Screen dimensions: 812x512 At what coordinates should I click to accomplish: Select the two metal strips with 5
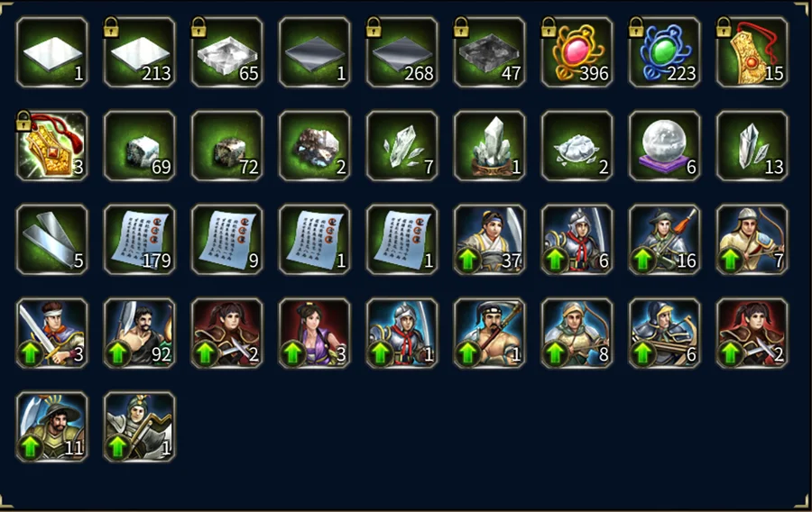(x=51, y=240)
